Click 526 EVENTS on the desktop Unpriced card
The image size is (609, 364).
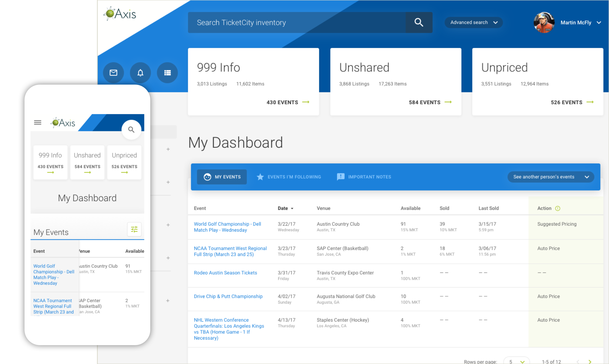[566, 102]
